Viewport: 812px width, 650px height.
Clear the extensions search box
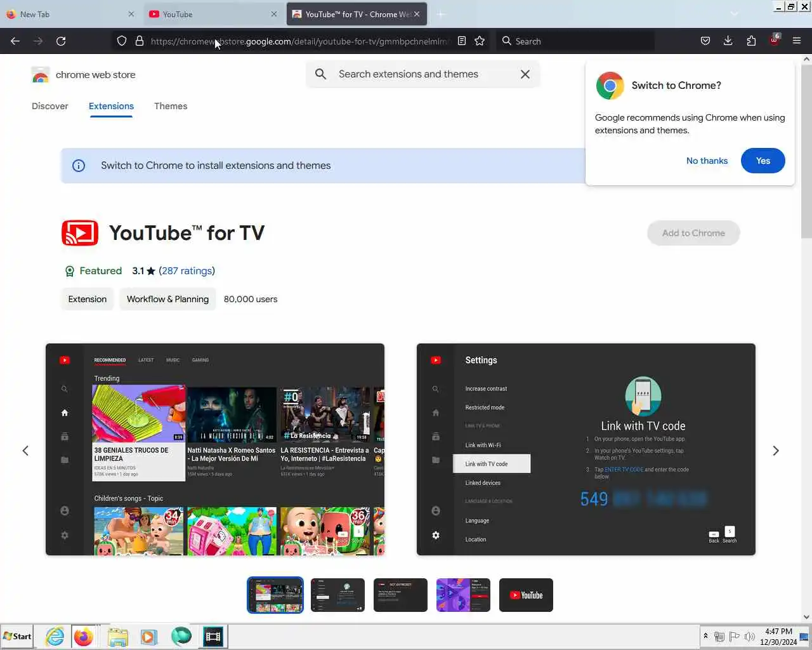[525, 74]
